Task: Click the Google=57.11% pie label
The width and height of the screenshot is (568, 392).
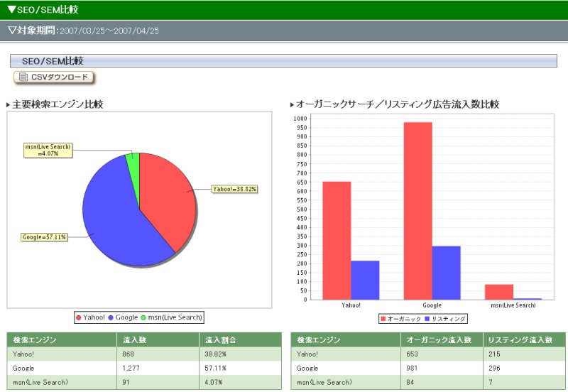Action: (x=44, y=237)
